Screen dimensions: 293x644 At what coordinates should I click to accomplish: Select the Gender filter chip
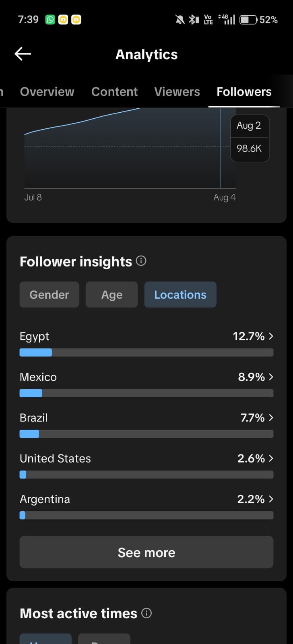click(50, 295)
